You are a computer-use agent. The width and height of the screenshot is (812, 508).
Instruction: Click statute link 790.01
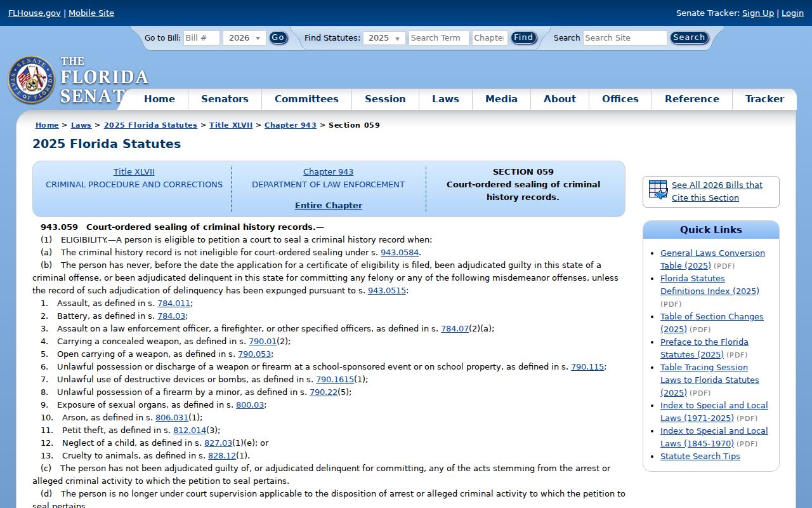[x=263, y=342]
